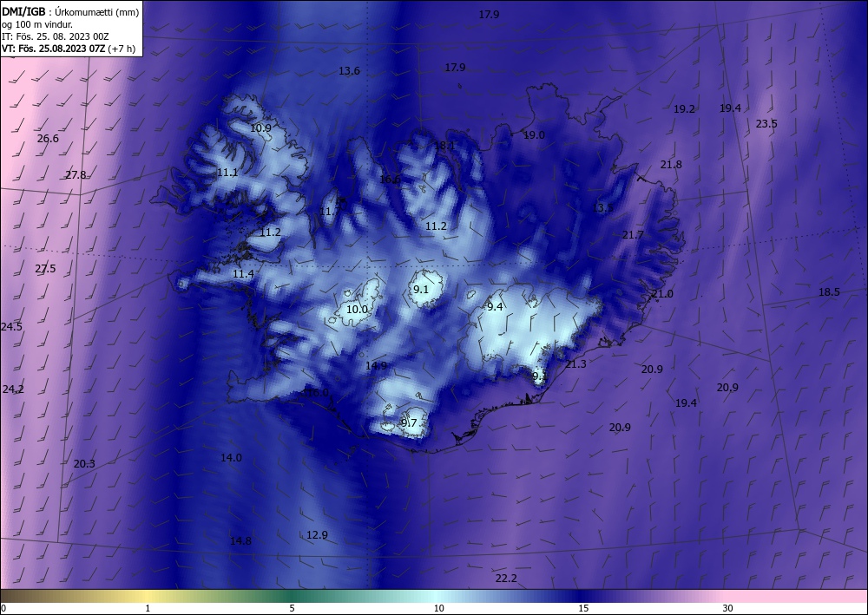This screenshot has width=868, height=615.
Task: Click the 10.0 value on the glacier
Action: (357, 309)
